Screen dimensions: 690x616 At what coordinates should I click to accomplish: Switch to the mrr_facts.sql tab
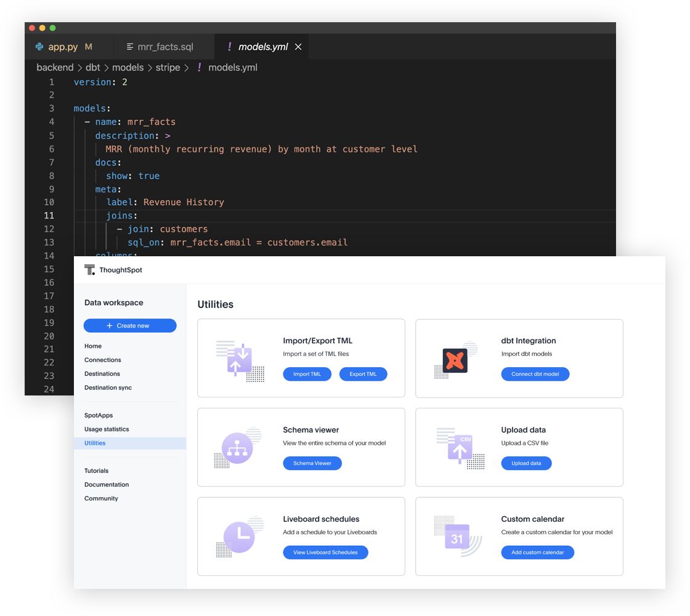click(x=164, y=47)
